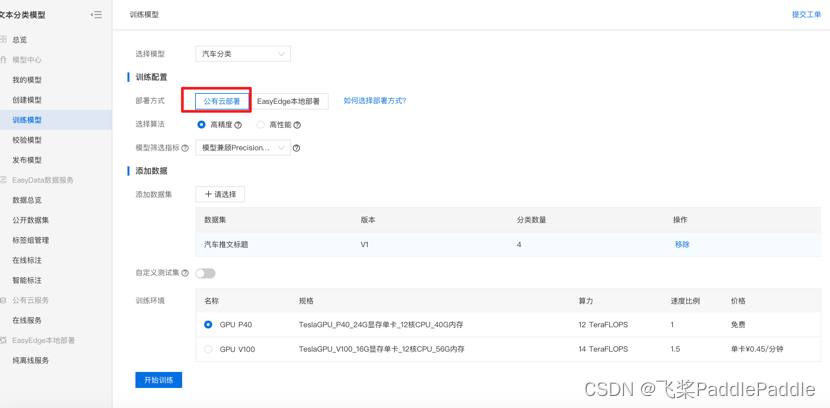The image size is (830, 408).
Task: Choose EasyEdge本地部署 deployment option
Action: [288, 102]
